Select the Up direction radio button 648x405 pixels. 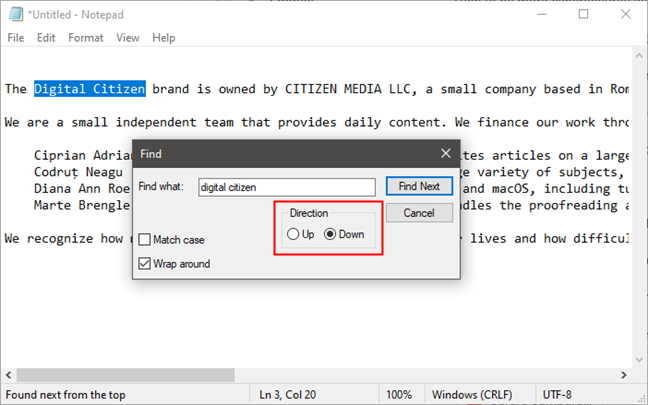pyautogui.click(x=293, y=234)
